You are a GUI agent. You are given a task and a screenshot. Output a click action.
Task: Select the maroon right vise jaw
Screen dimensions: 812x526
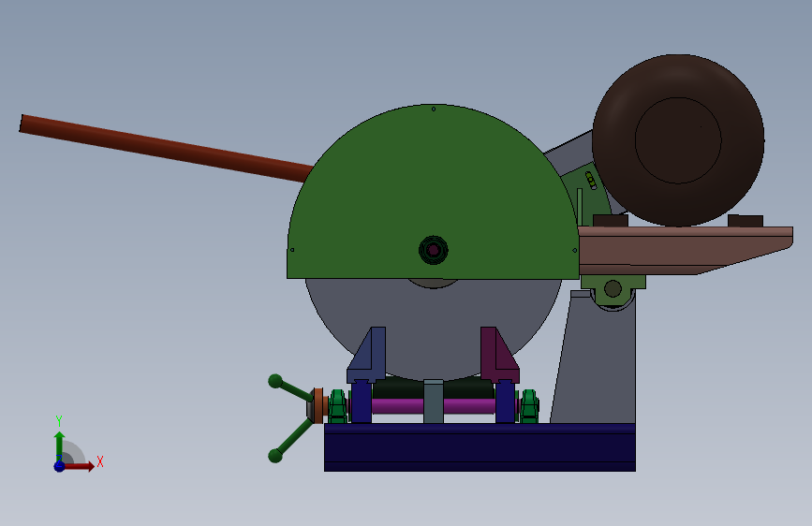(x=499, y=355)
